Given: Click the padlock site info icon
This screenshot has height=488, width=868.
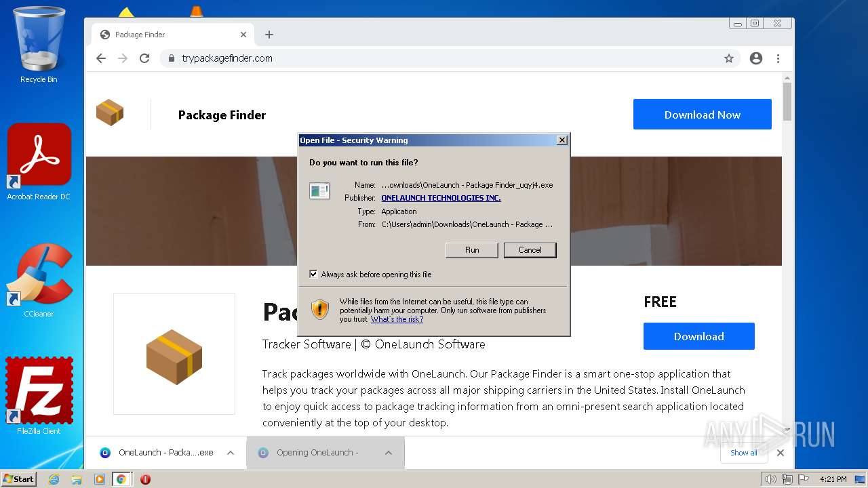Looking at the screenshot, I should tap(172, 58).
